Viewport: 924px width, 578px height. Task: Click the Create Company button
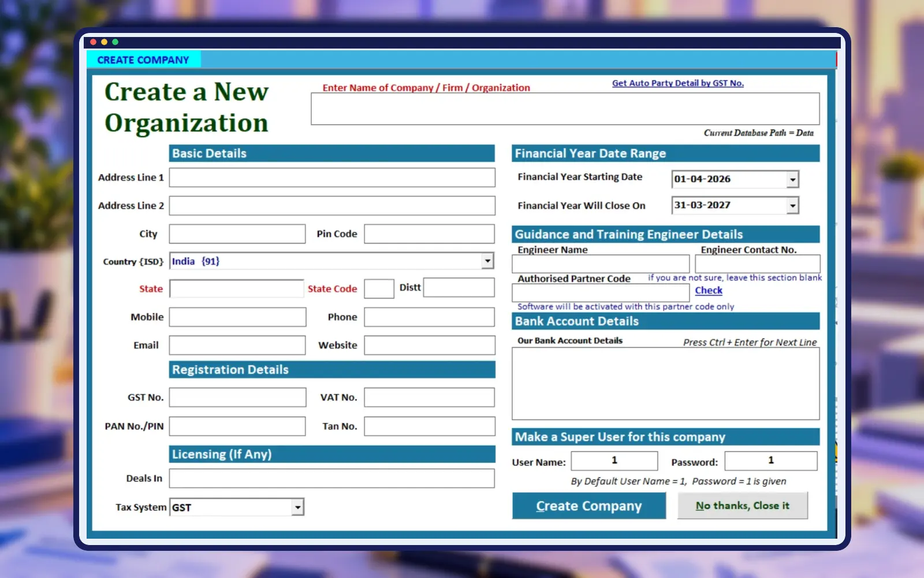(x=589, y=506)
